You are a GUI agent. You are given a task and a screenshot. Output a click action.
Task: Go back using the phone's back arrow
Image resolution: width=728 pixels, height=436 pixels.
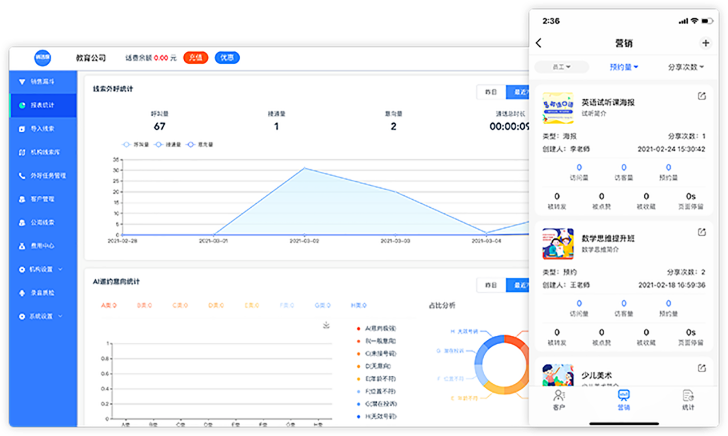(x=539, y=43)
